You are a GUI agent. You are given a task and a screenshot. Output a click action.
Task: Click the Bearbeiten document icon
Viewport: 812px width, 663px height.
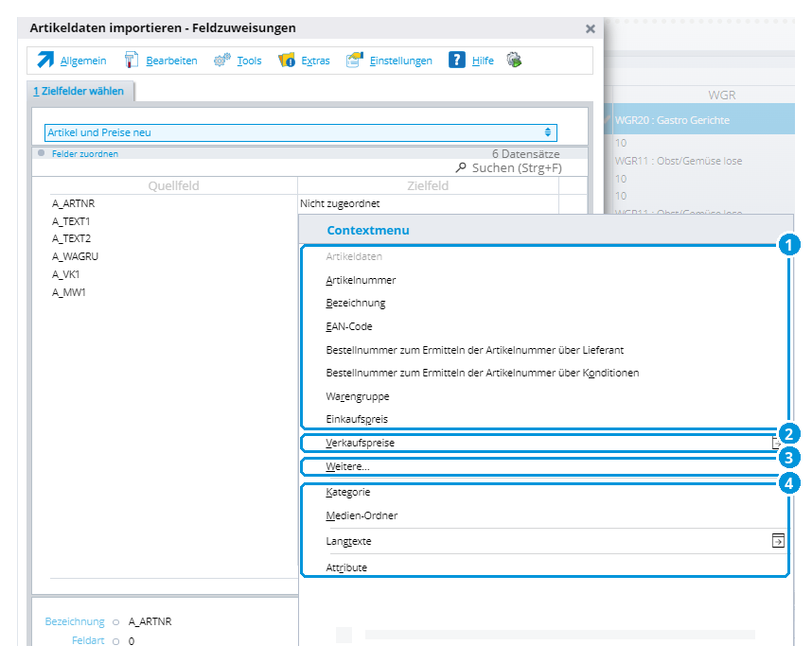(131, 60)
